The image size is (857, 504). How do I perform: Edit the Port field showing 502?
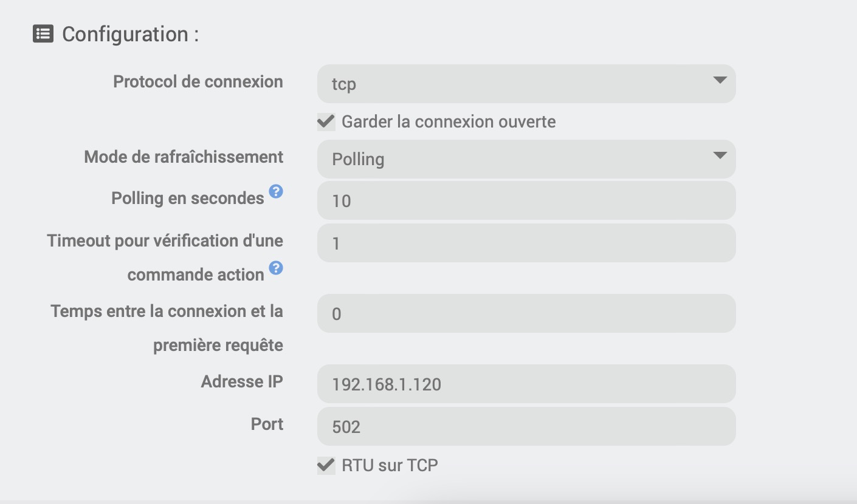(526, 426)
